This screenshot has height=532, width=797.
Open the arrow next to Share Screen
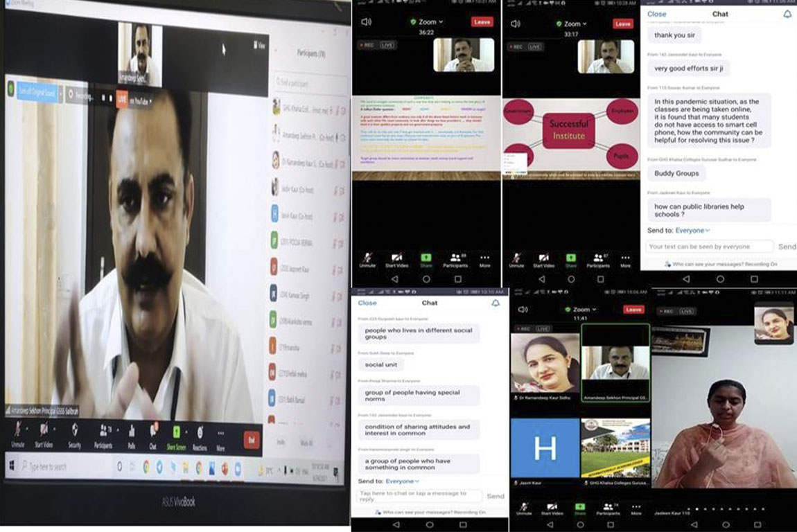click(x=188, y=429)
